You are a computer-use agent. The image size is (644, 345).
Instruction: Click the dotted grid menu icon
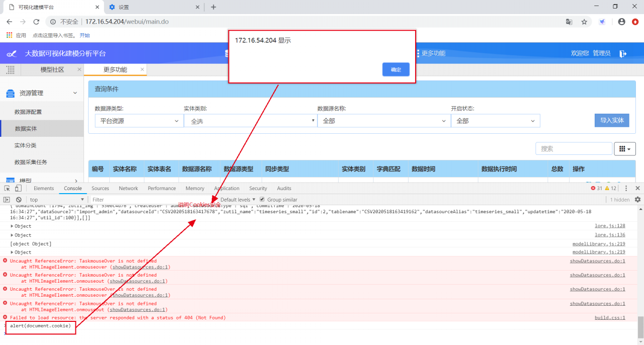click(x=10, y=69)
